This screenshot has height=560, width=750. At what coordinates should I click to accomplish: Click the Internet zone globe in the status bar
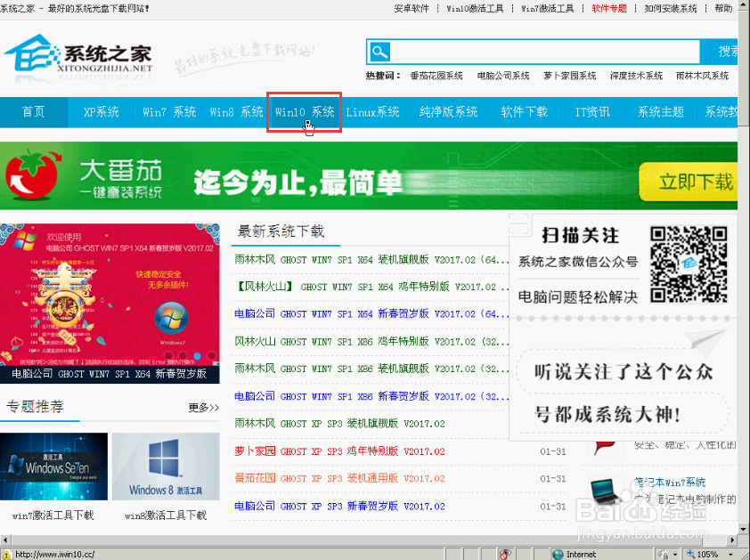pyautogui.click(x=558, y=555)
